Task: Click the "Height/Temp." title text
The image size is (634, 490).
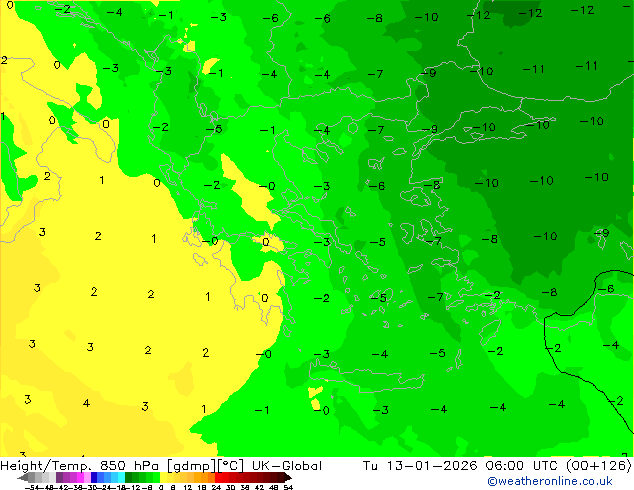Action: pyautogui.click(x=45, y=466)
